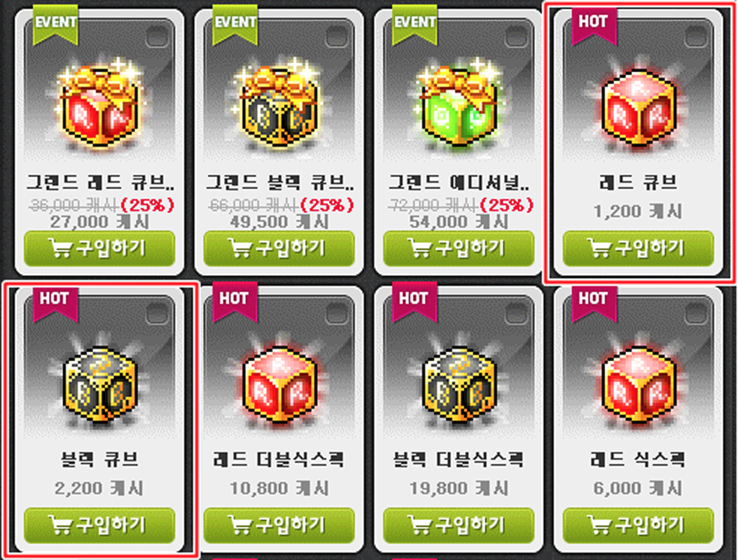Buy the 54,000 cash Grand Additional cube
Image resolution: width=738 pixels, height=560 pixels.
(x=459, y=248)
